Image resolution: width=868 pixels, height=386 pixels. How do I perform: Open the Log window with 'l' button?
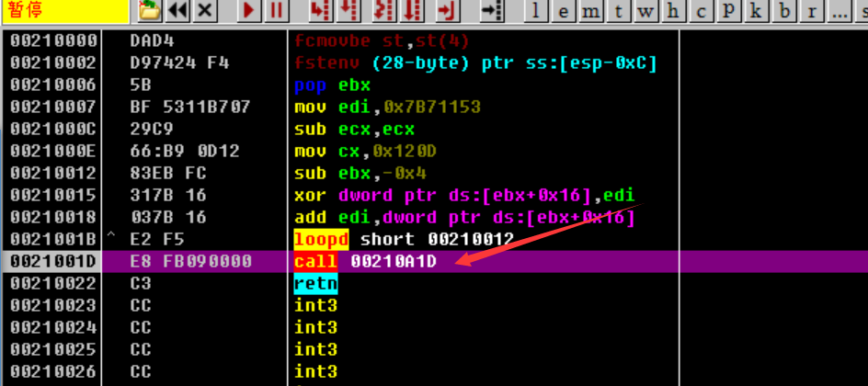[x=535, y=11]
